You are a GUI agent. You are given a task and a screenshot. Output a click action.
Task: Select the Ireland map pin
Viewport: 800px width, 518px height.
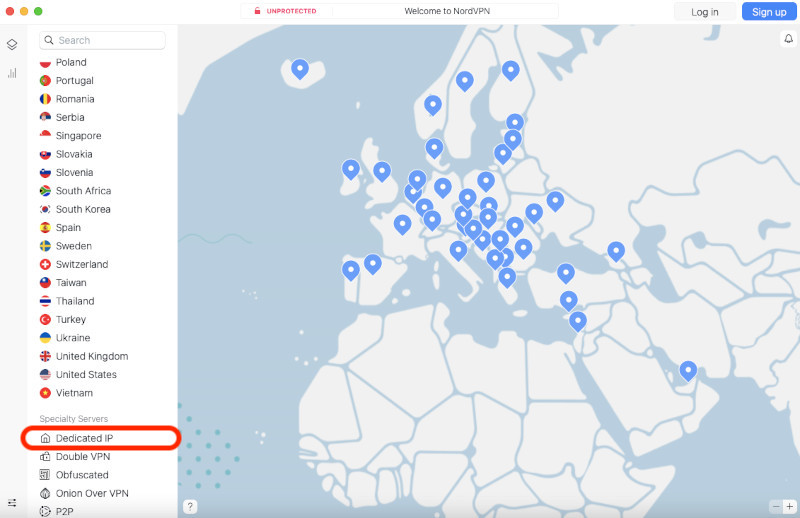coord(351,169)
